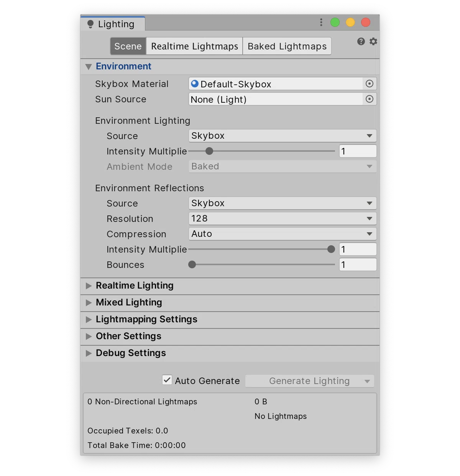
Task: Switch to Baked Lightmaps tab
Action: (x=287, y=46)
